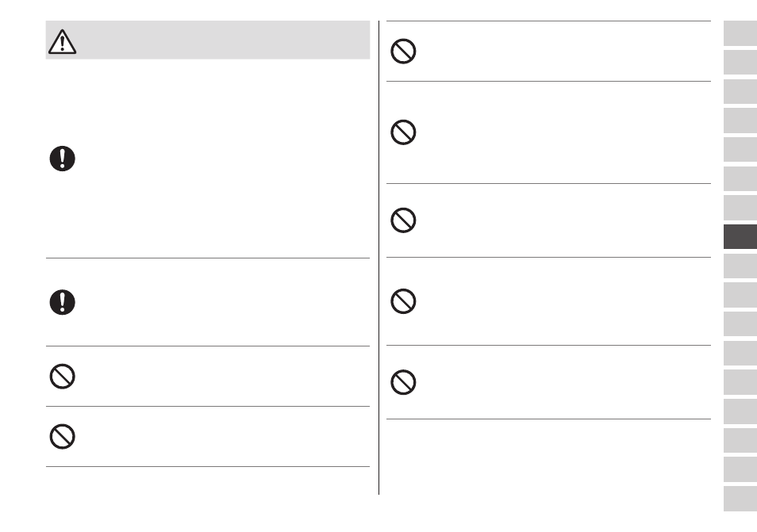Viewport: 757px width, 532px height.
Task: Click the warning triangle icon in header
Action: click(x=62, y=41)
